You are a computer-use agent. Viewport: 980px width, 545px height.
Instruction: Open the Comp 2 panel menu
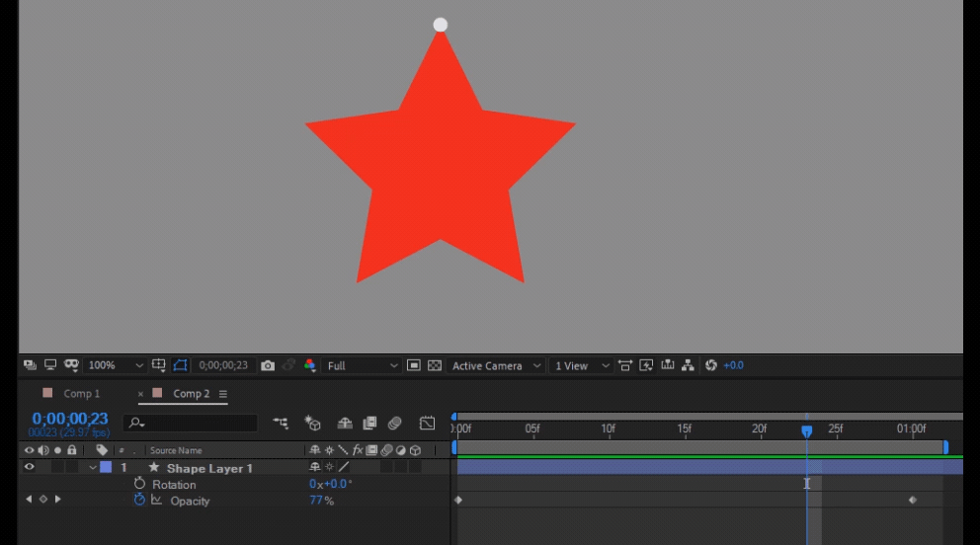222,394
